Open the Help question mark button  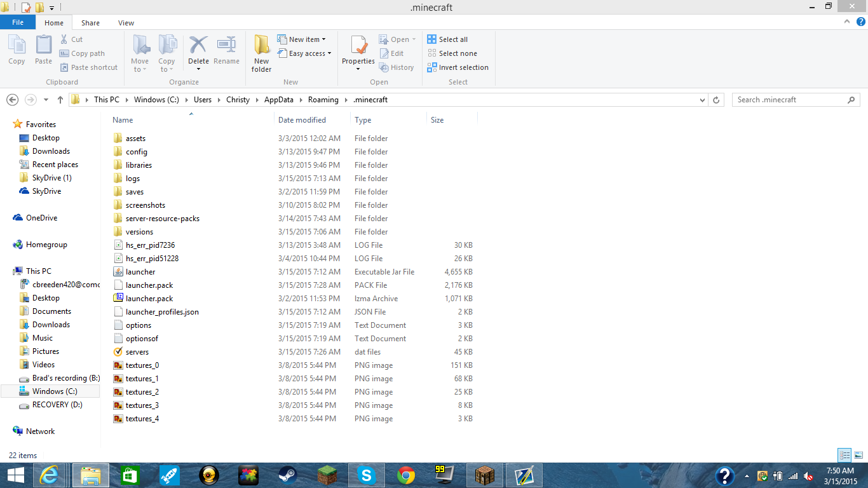click(861, 22)
